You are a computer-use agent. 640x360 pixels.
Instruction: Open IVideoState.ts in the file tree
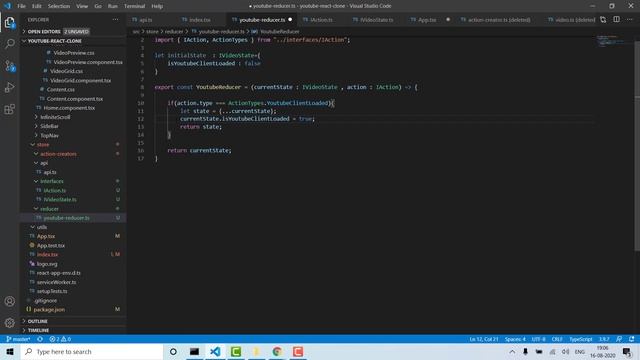pos(60,200)
